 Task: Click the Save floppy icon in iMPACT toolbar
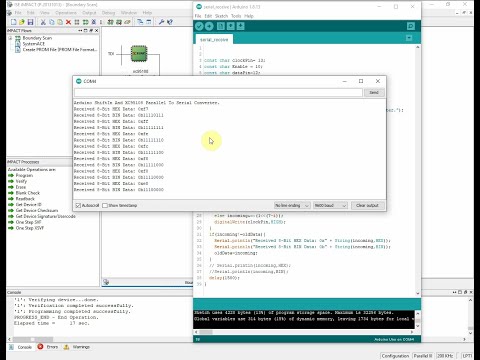pos(30,22)
